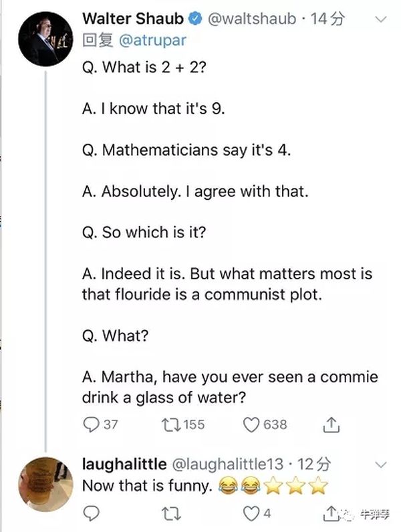This screenshot has width=401, height=532.
Task: Reply to Walter Shaub's tweet
Action: (91, 424)
